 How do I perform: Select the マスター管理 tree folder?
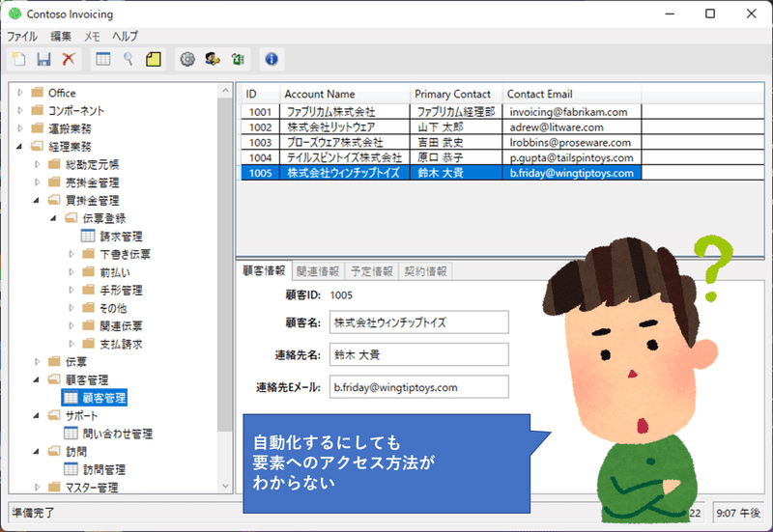[x=92, y=488]
